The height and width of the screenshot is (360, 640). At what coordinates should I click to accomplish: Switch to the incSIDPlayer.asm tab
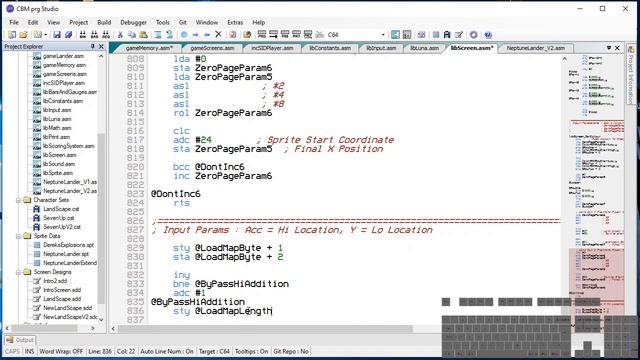coord(272,48)
